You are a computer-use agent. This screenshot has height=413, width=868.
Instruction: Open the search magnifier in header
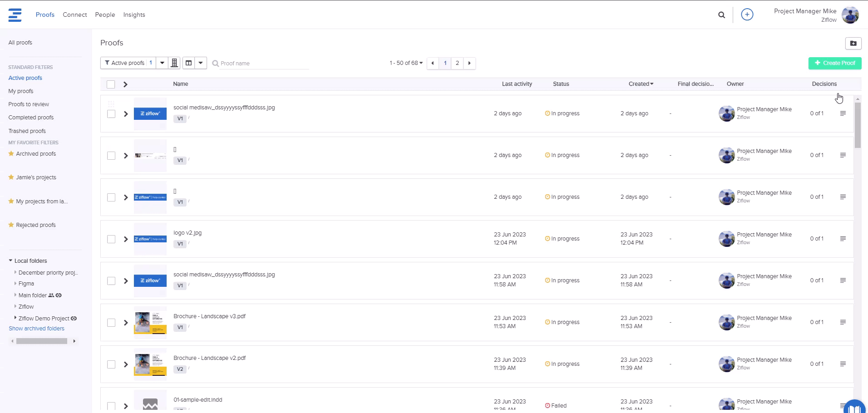(721, 15)
